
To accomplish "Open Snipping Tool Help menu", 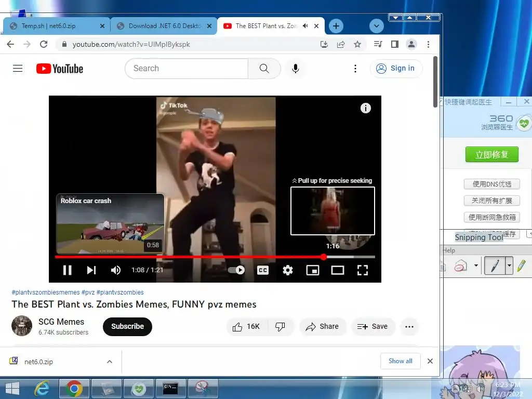I will [448, 250].
